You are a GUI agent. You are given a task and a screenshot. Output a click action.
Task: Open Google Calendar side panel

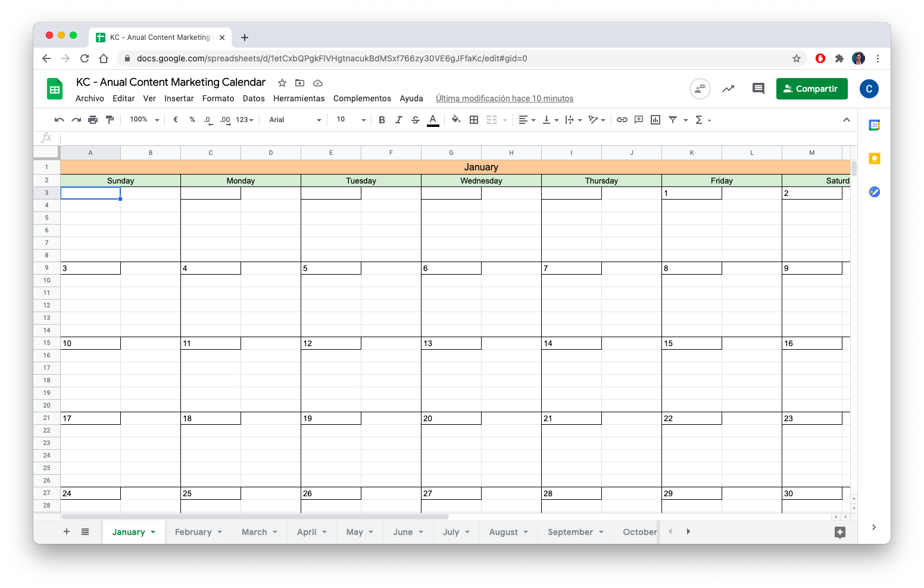click(874, 125)
